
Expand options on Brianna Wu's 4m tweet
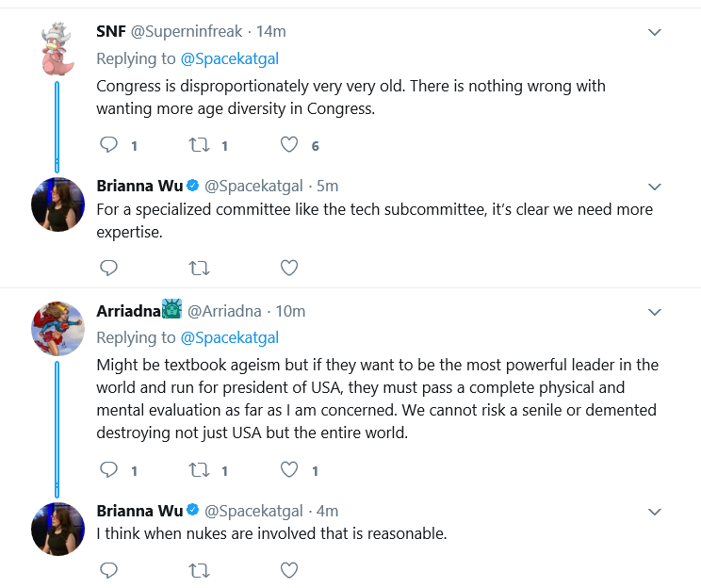(655, 512)
